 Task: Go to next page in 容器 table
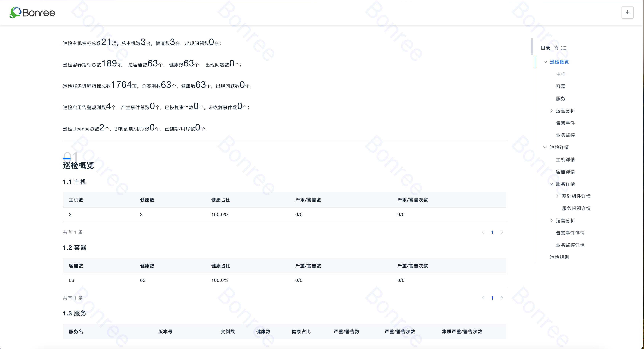[501, 298]
